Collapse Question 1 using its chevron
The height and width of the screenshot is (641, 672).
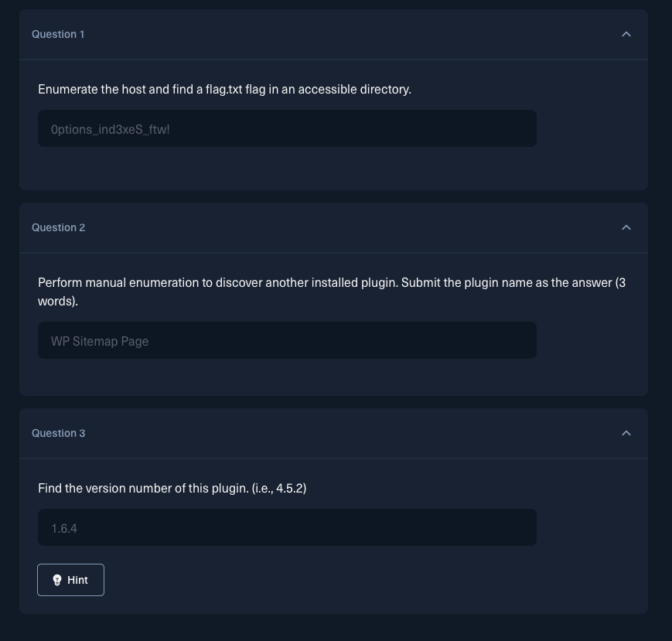point(626,34)
